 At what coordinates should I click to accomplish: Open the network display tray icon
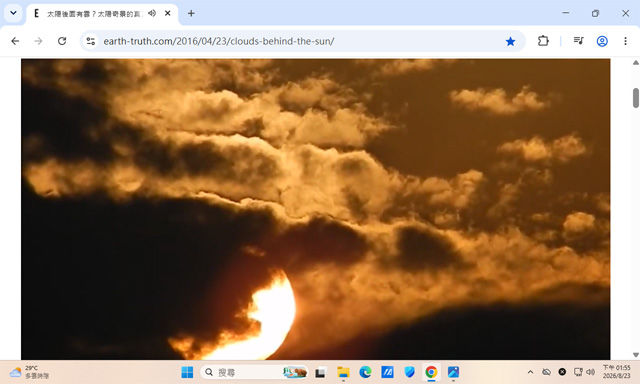click(x=578, y=372)
